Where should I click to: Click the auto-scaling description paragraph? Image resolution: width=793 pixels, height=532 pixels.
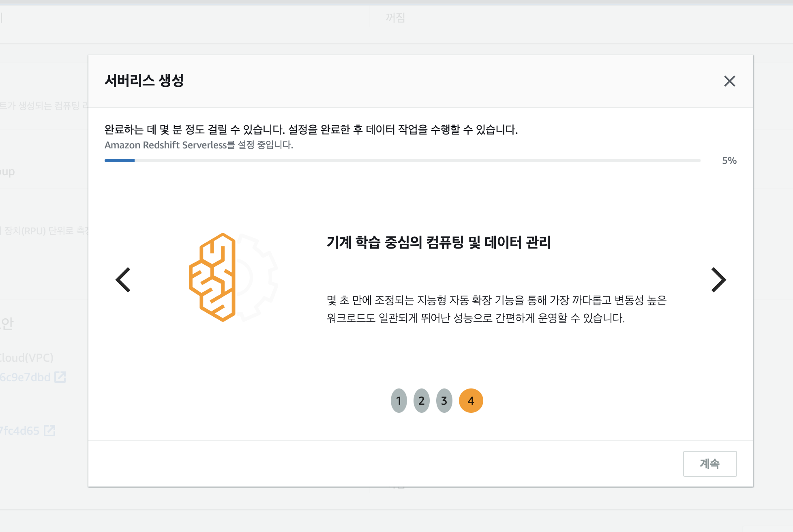(496, 309)
